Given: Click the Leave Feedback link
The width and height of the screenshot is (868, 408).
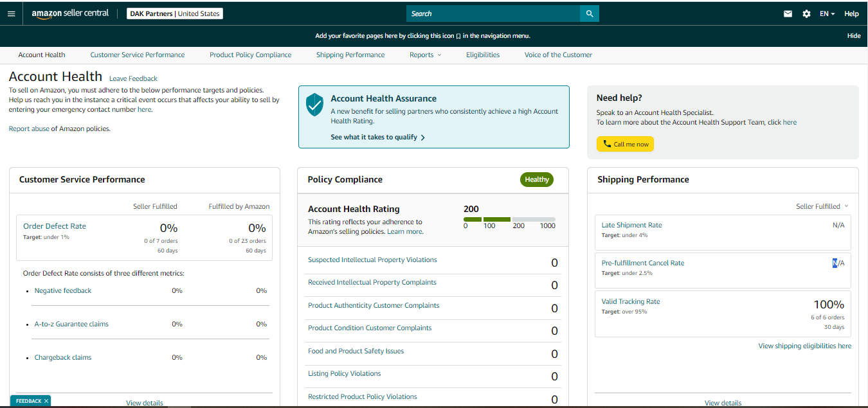Looking at the screenshot, I should click(x=133, y=79).
